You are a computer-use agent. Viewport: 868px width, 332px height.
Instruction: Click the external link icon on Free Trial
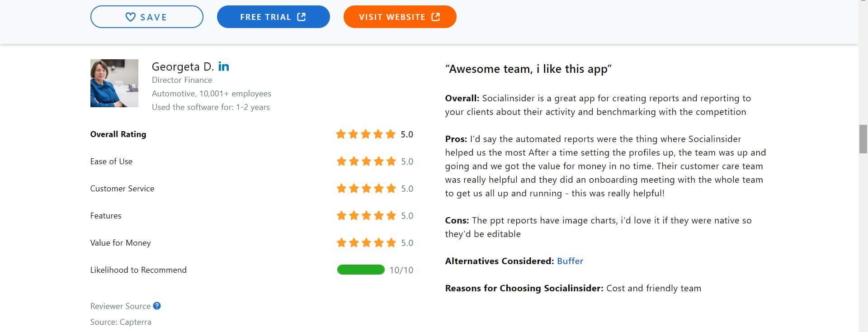(x=302, y=17)
